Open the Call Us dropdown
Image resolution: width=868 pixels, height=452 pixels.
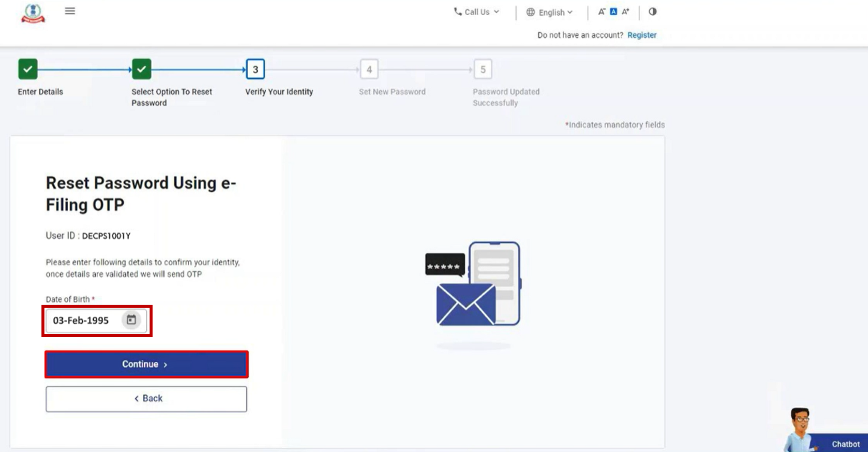pos(477,11)
